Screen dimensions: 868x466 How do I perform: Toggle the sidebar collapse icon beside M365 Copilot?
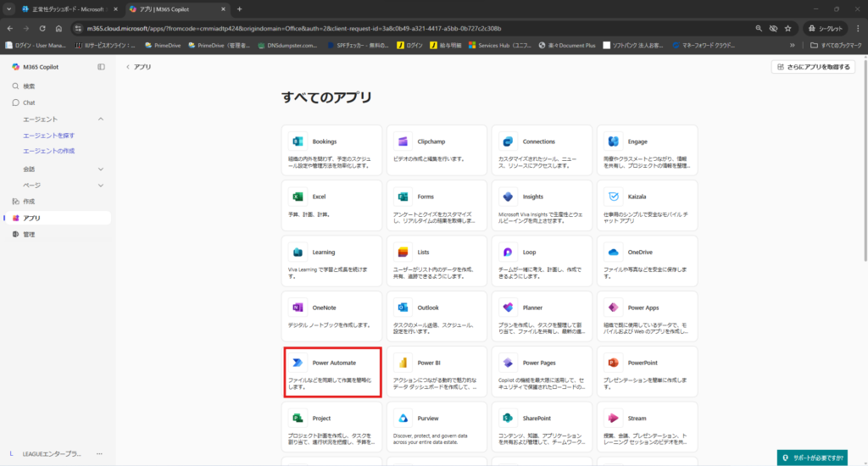point(101,66)
